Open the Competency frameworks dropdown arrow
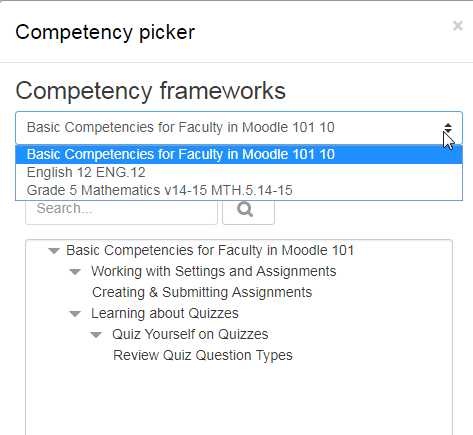 [x=448, y=128]
